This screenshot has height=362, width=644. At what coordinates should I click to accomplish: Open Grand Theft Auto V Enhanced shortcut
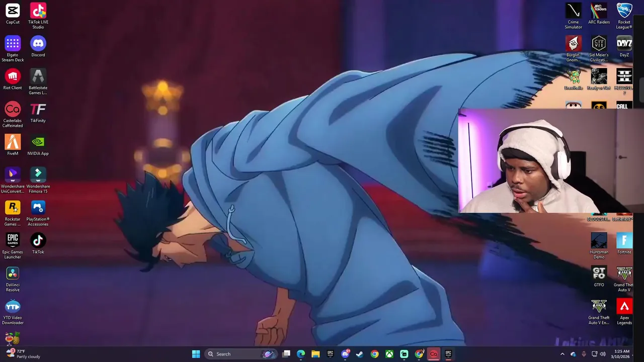pyautogui.click(x=599, y=312)
